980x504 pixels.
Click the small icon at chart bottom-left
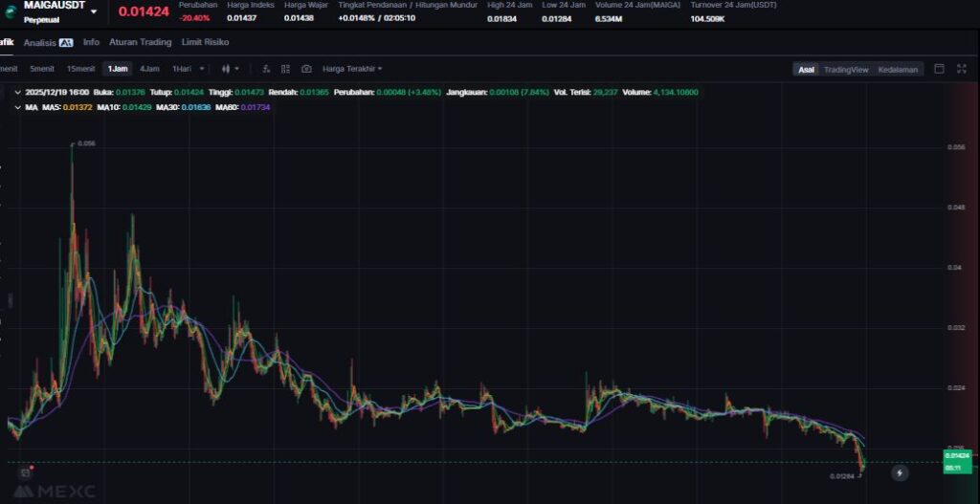[25, 472]
